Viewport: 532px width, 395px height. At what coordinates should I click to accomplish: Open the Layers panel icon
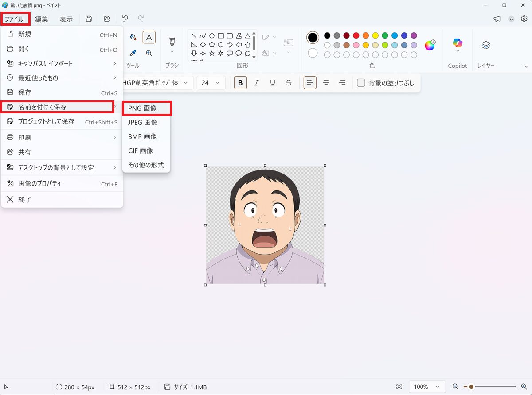(x=485, y=45)
